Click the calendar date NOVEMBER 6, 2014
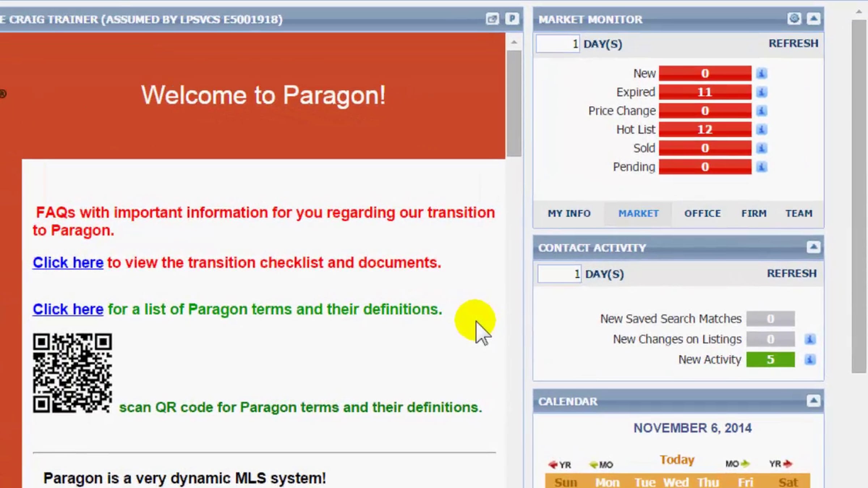 tap(693, 428)
